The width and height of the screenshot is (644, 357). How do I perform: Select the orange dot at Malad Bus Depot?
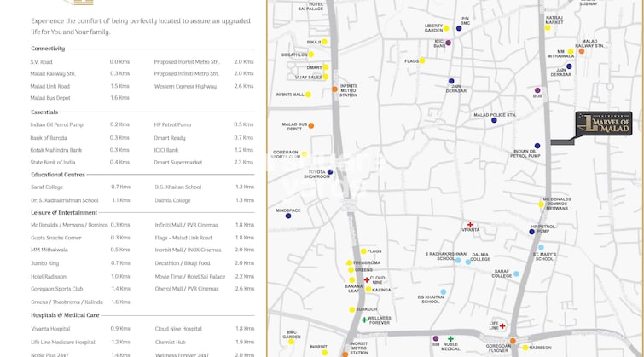(x=310, y=125)
